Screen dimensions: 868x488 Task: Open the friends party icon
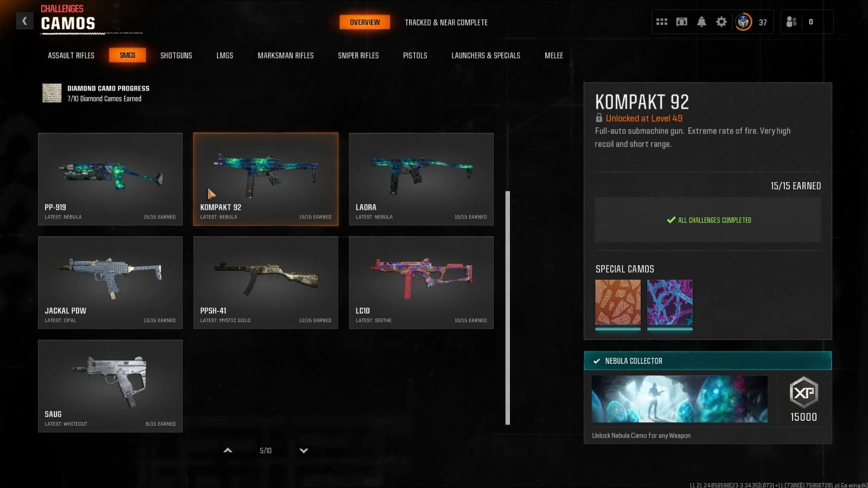coord(792,22)
